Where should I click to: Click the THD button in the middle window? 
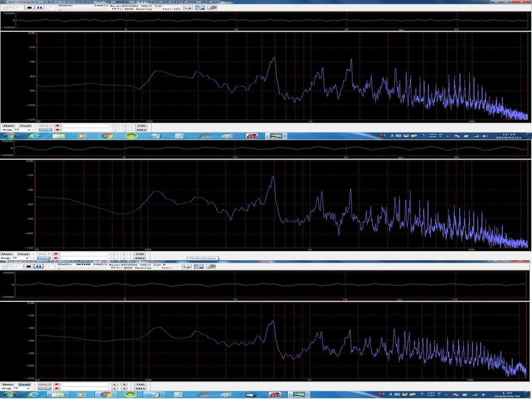[x=140, y=254]
